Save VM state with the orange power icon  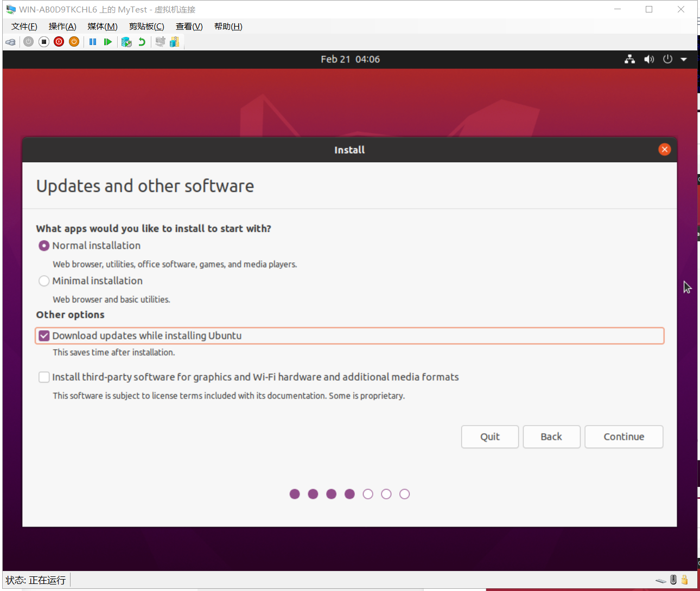click(x=74, y=42)
